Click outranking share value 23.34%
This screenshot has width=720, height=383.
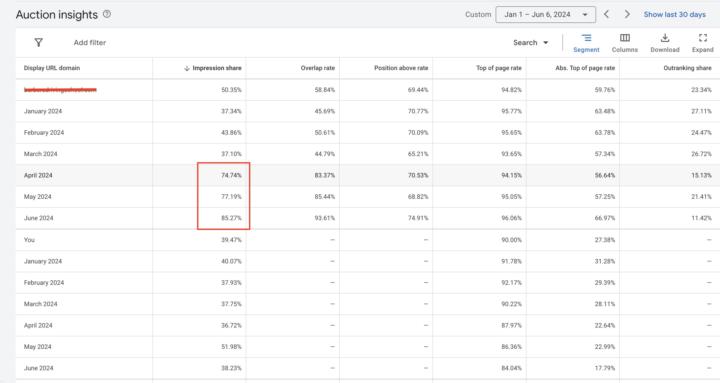pos(701,90)
